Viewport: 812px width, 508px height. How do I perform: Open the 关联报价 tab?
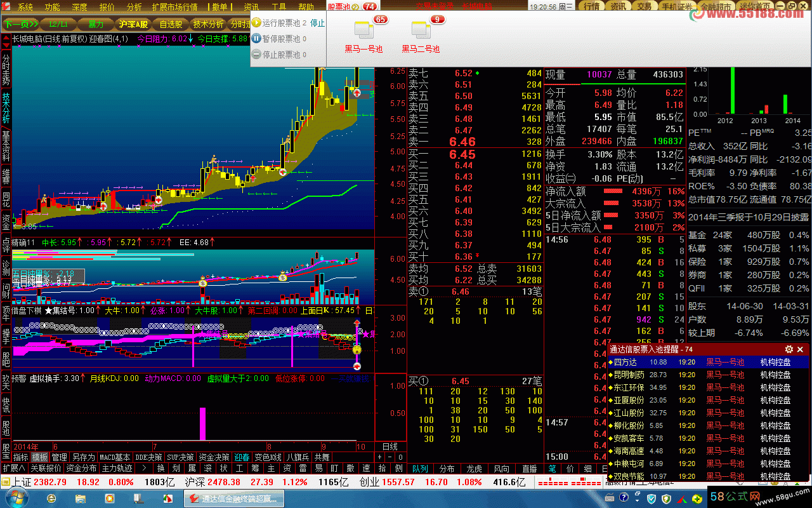46,469
